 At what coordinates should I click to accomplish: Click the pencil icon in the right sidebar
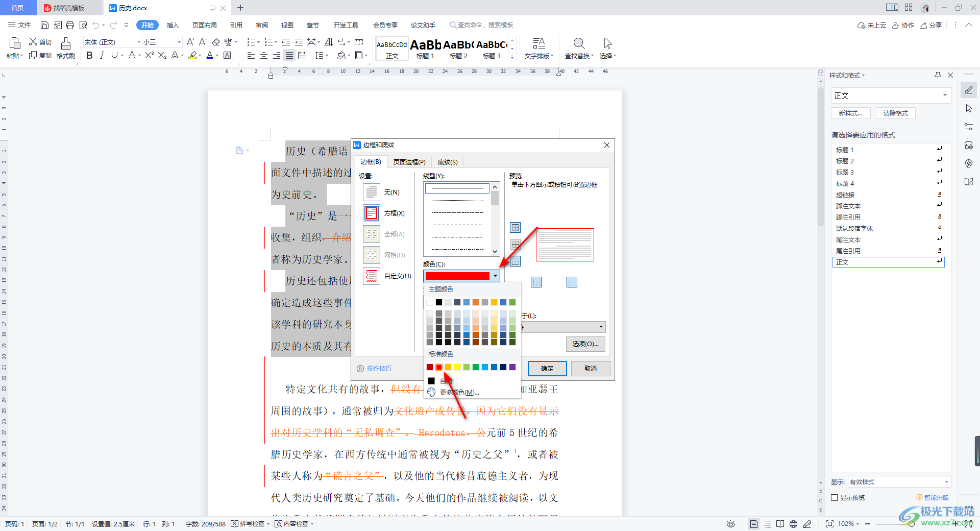[x=969, y=90]
